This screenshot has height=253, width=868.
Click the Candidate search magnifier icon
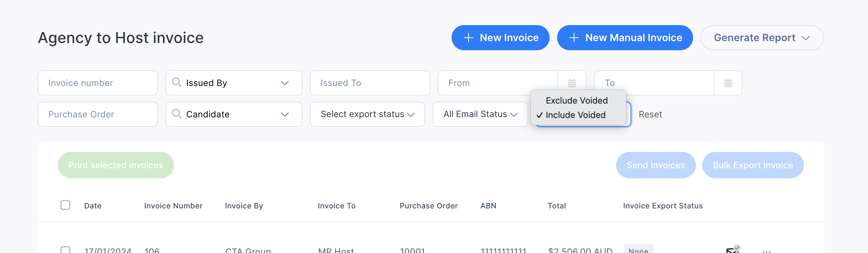(176, 114)
